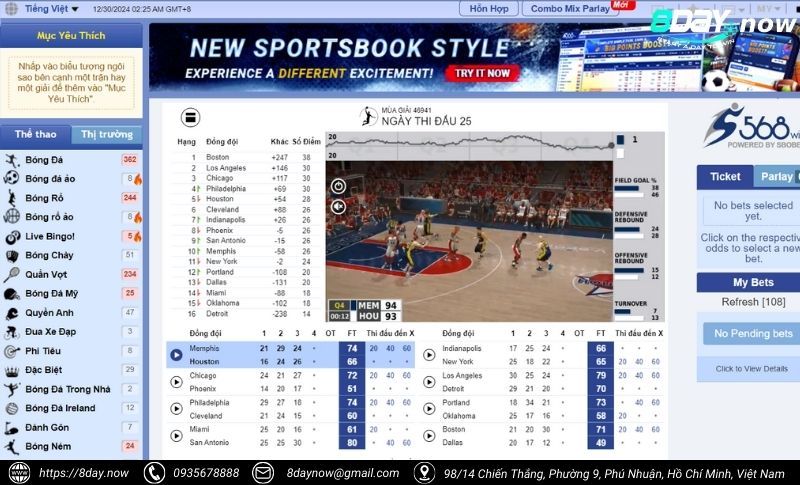Click the black card icon above standings
Image resolution: width=800 pixels, height=485 pixels.
[x=189, y=117]
